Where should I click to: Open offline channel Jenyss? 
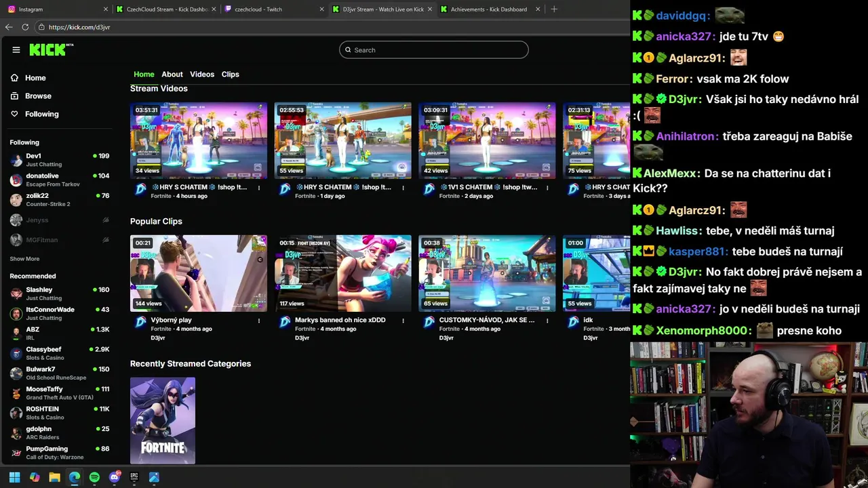point(60,220)
